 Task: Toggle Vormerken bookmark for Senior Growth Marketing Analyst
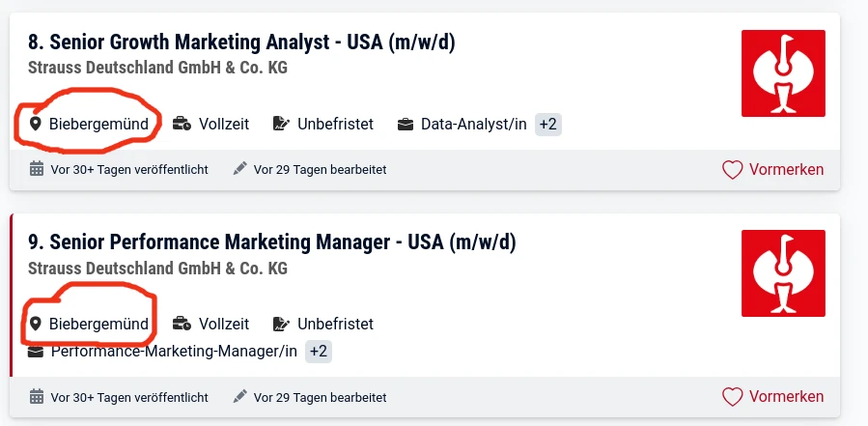pyautogui.click(x=772, y=169)
